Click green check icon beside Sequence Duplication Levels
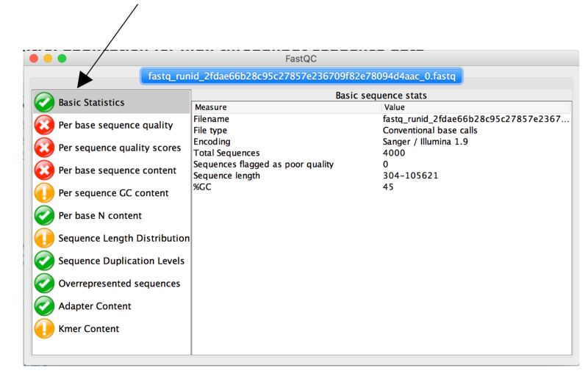 (44, 261)
